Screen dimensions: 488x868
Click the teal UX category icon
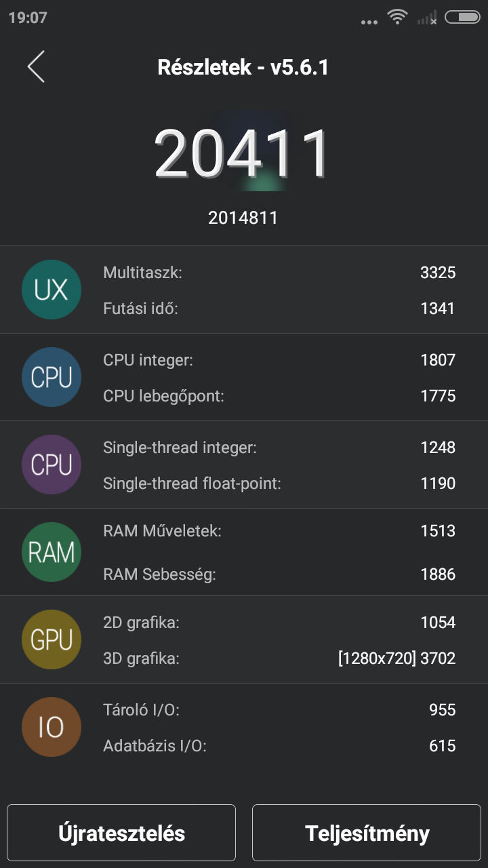(x=52, y=290)
